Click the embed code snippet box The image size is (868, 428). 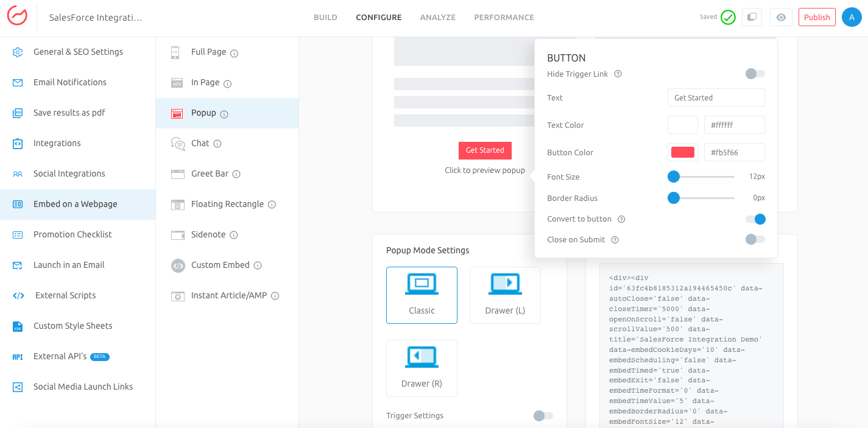click(x=691, y=345)
